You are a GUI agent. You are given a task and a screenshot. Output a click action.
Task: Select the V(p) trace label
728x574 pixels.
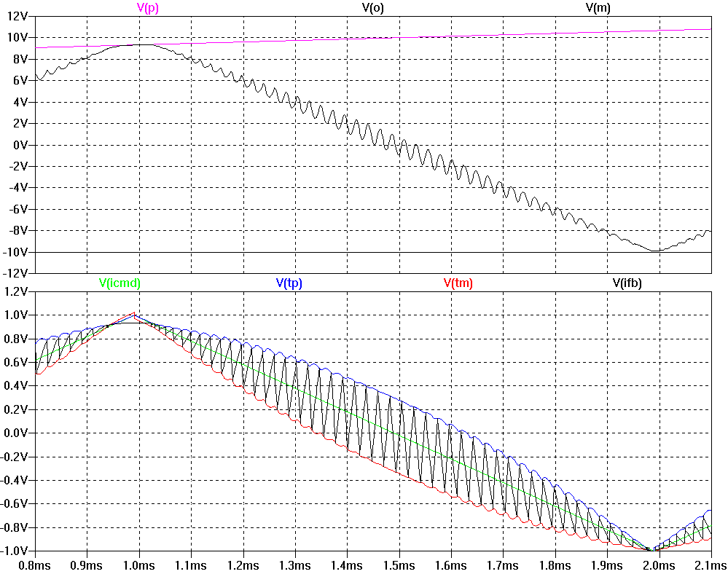click(x=148, y=7)
